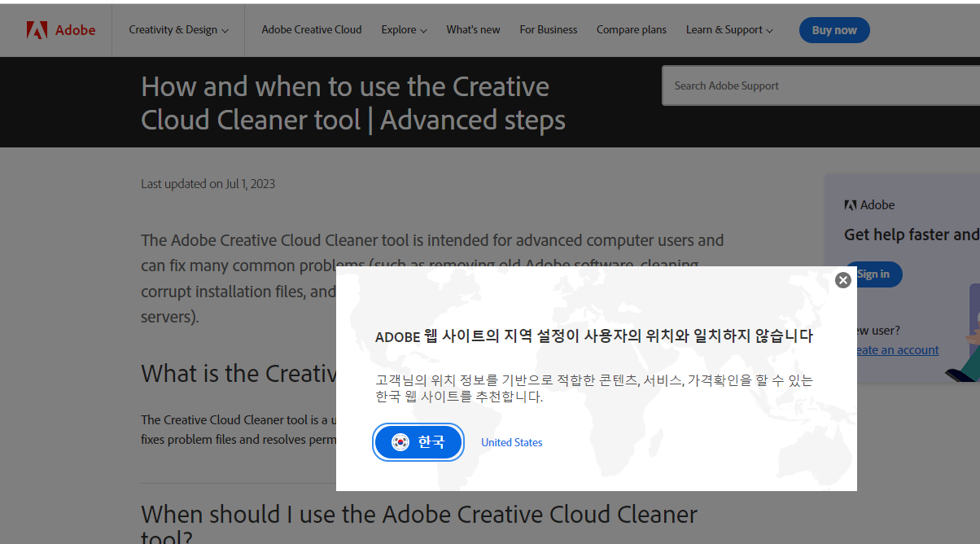Go to the For Business nav item
980x544 pixels.
pos(549,30)
